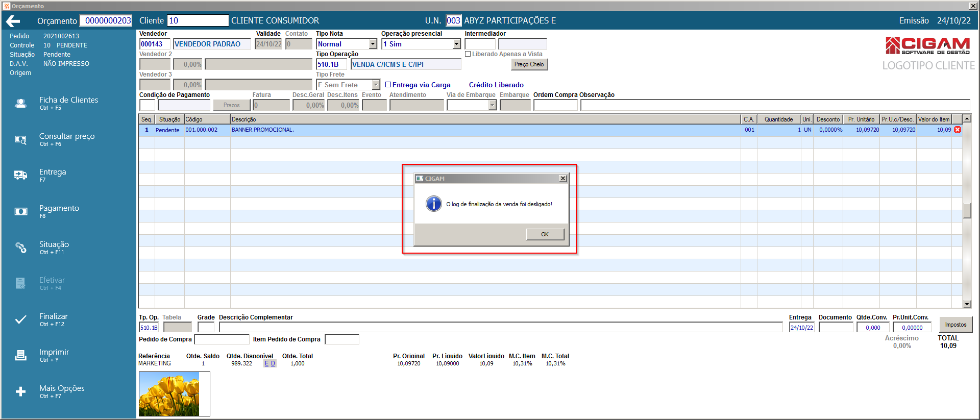
Task: Click the Entrega truck icon
Action: coord(20,176)
